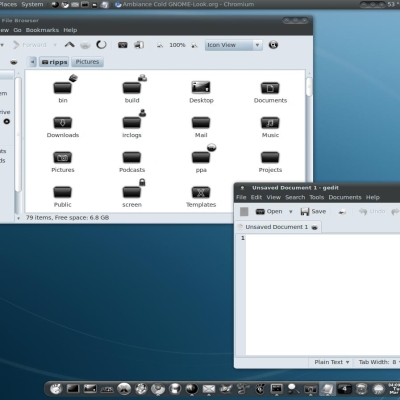Viewport: 400px width, 400px height.
Task: Close the file browser sidebar pane
Action: click(14, 62)
